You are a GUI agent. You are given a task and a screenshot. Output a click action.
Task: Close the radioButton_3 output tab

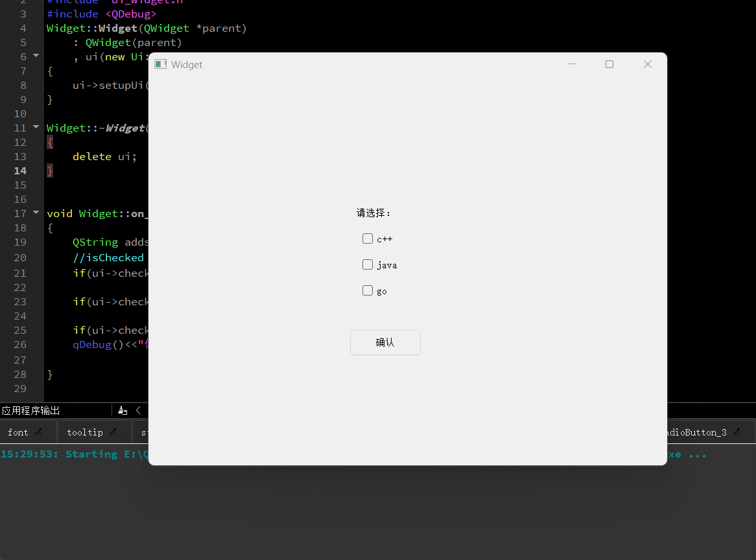tap(737, 432)
